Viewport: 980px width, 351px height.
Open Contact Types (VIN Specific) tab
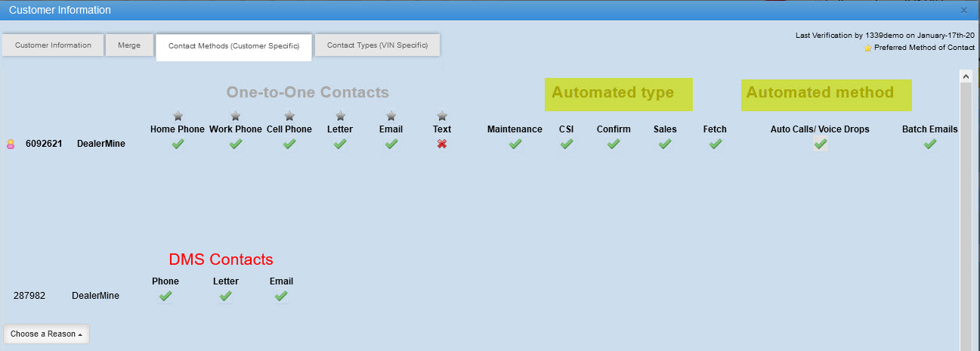tap(377, 45)
